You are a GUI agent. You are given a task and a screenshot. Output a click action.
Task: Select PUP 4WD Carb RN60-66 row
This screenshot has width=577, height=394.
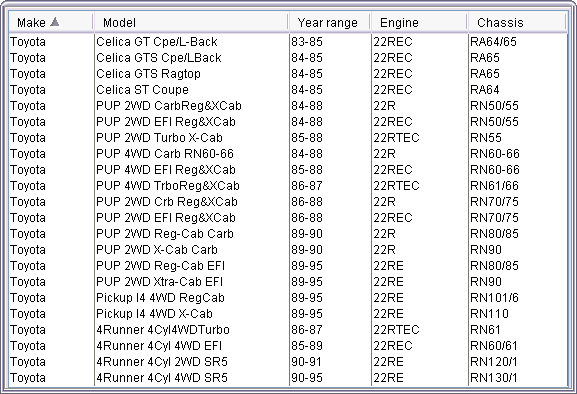pos(288,154)
